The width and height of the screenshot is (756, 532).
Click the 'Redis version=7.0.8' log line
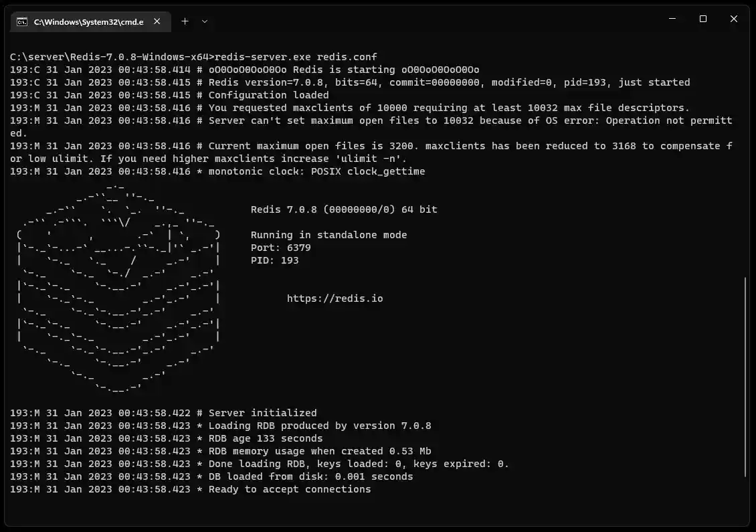[x=350, y=82]
